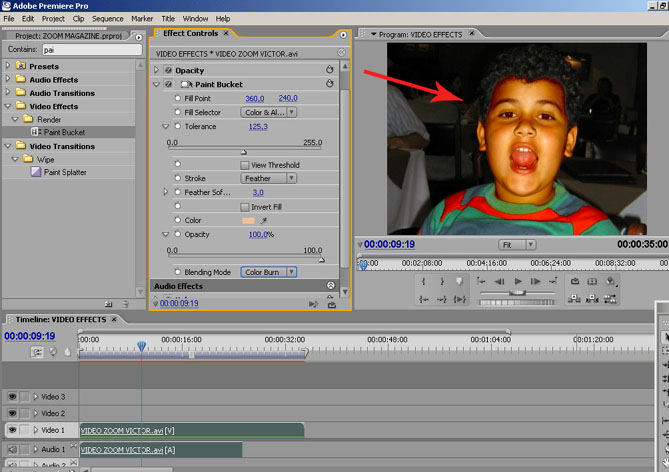Screen dimensions: 669x472
Task: Switch to the Effect Controls tab
Action: point(189,34)
